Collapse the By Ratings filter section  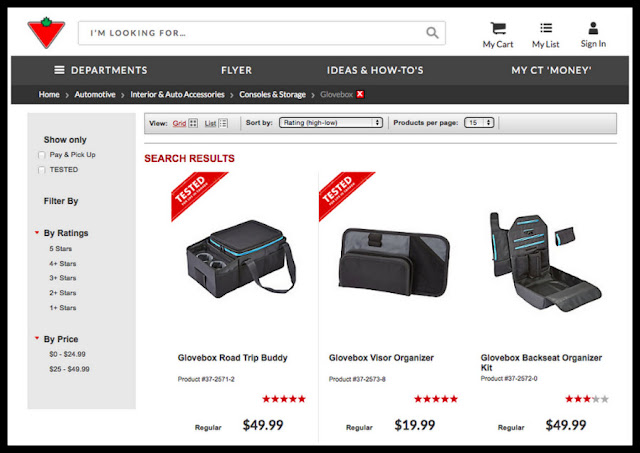(x=37, y=233)
